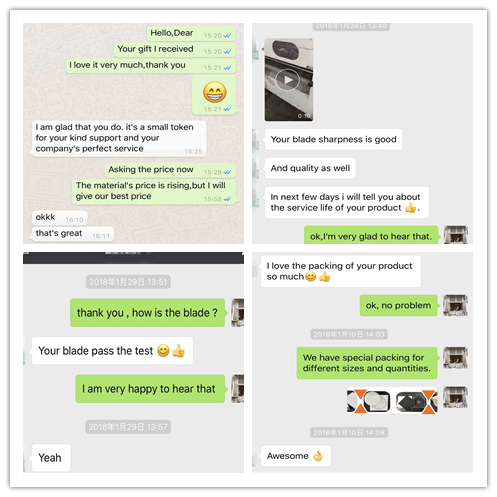Select "And quality as well" message
This screenshot has width=497, height=497.
310,168
